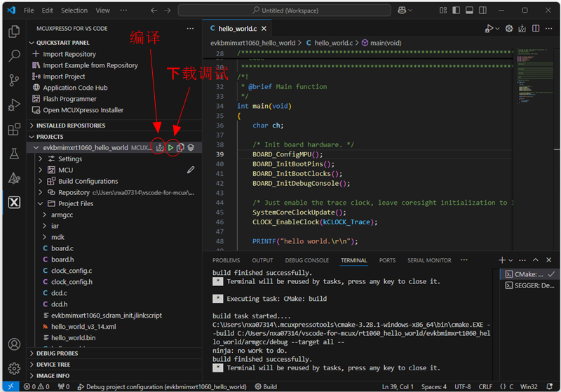The width and height of the screenshot is (561, 392).
Task: Click the green debug play icon
Action: [170, 148]
